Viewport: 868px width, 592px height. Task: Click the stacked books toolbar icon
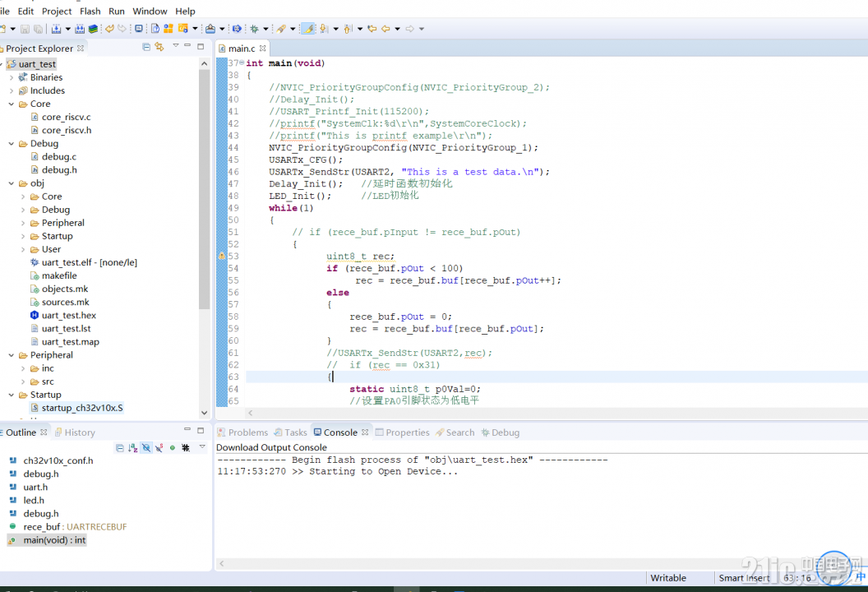point(93,29)
